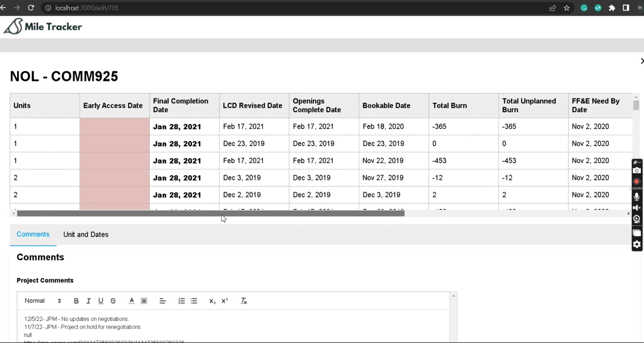Select the Bookable Date Feb 18, 2020 cell
The image size is (644, 343).
pos(394,127)
